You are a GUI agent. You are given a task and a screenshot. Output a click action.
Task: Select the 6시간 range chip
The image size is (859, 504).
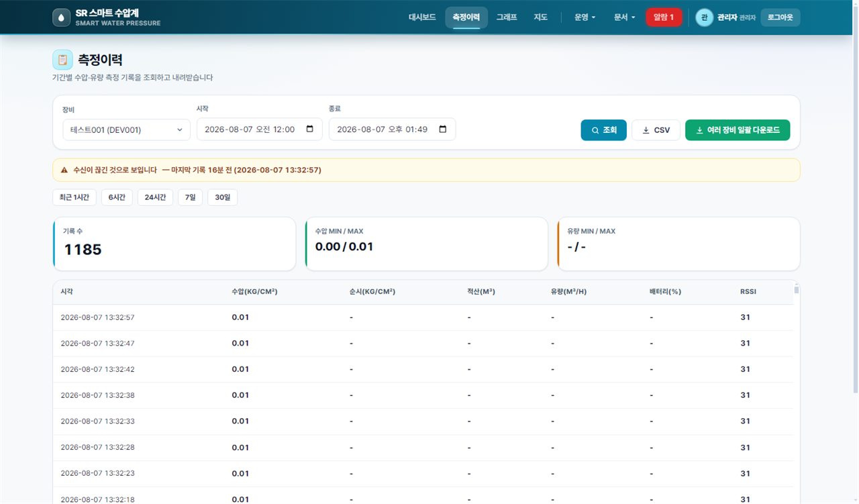[x=117, y=197]
